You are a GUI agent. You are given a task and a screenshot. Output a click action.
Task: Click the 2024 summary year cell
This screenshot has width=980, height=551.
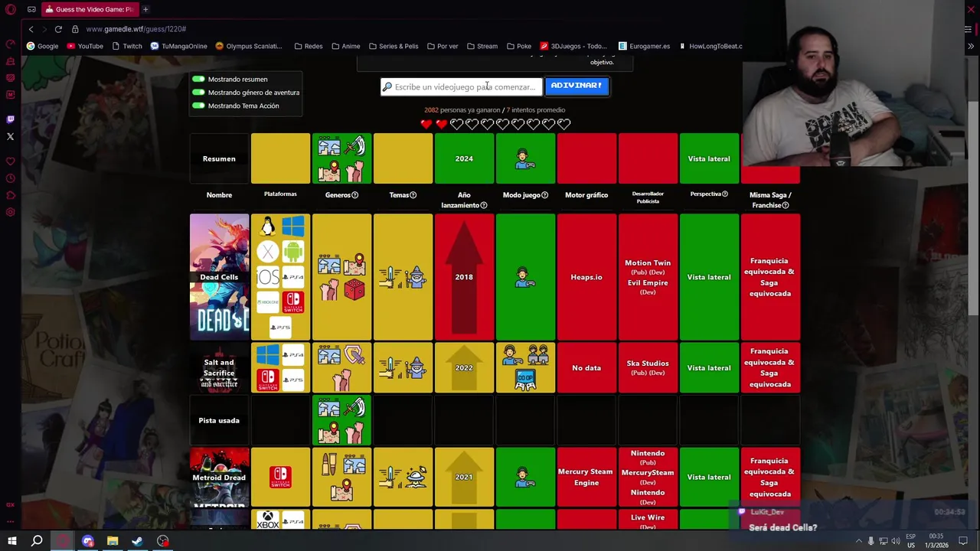pos(464,158)
